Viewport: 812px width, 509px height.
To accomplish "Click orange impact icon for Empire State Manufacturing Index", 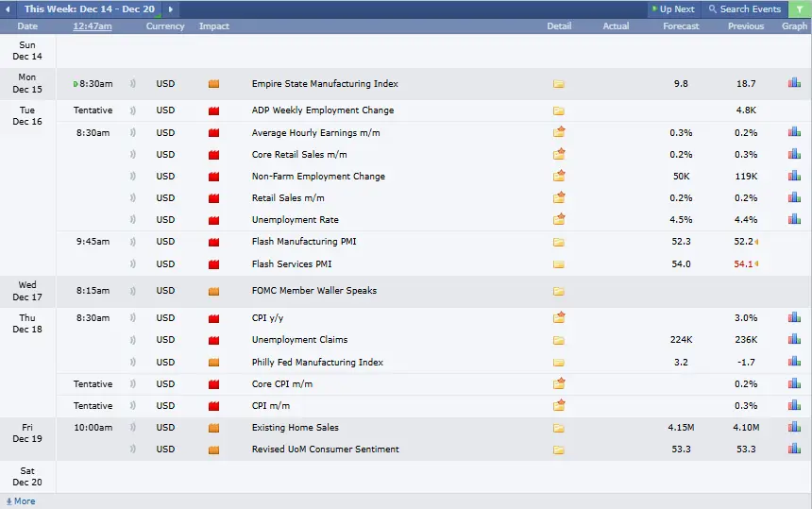I will (x=214, y=84).
